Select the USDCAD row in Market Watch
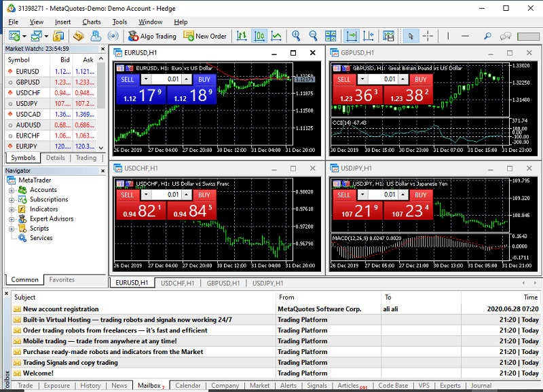Screen dimensions: 543x392 pos(52,114)
